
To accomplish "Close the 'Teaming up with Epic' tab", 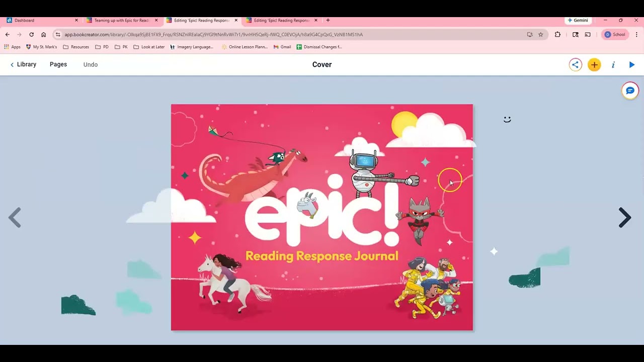I will [156, 21].
